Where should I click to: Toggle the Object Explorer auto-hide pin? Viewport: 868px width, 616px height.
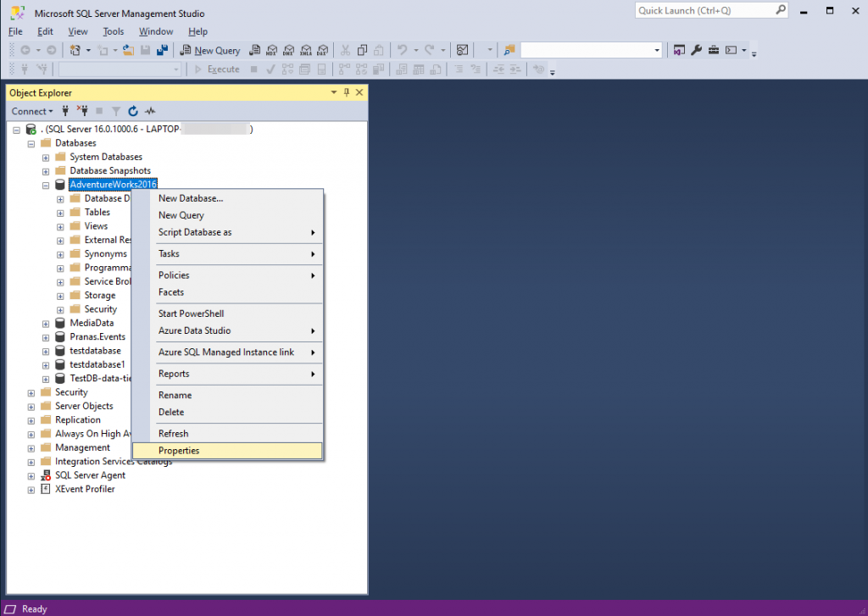pos(346,92)
